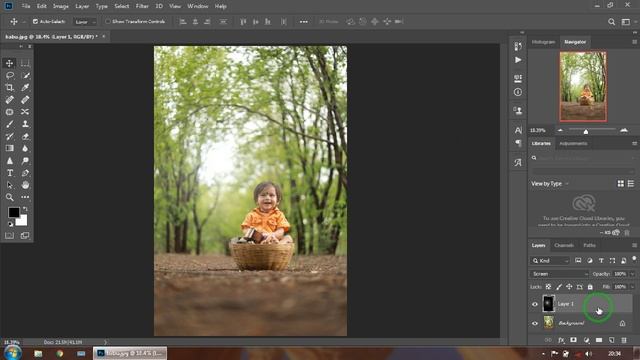Click the Navigator zoom slider handle
This screenshot has height=360, width=640.
coord(586,131)
